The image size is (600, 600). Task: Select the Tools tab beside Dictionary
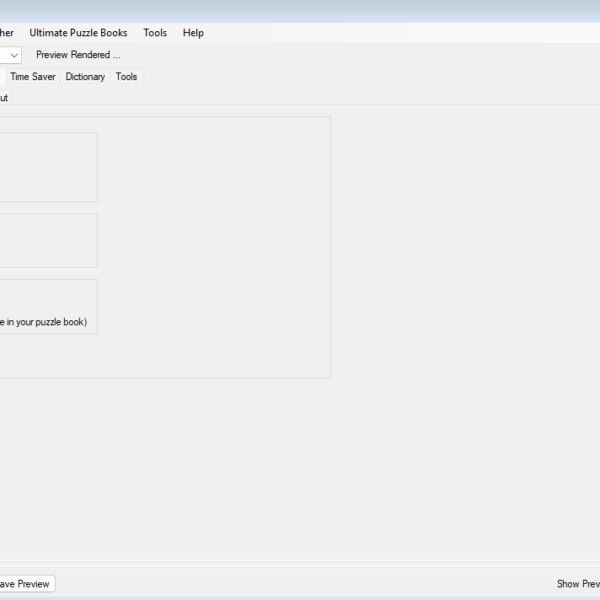tap(126, 76)
